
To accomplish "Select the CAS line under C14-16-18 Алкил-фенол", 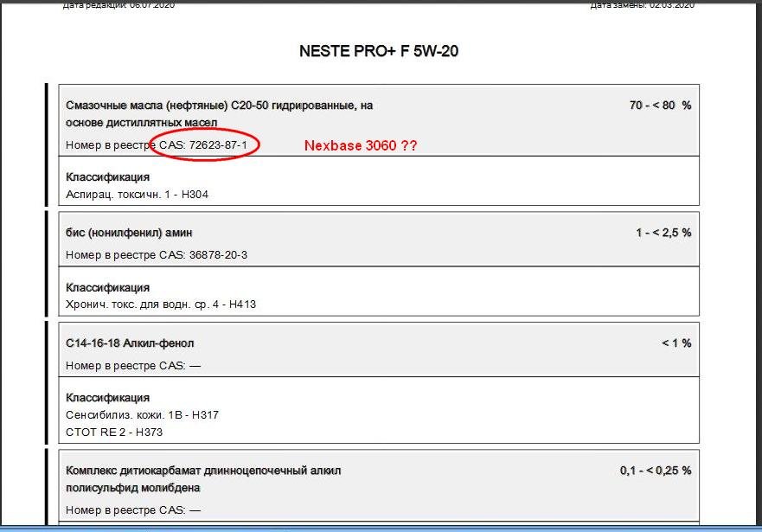I will coord(133,365).
